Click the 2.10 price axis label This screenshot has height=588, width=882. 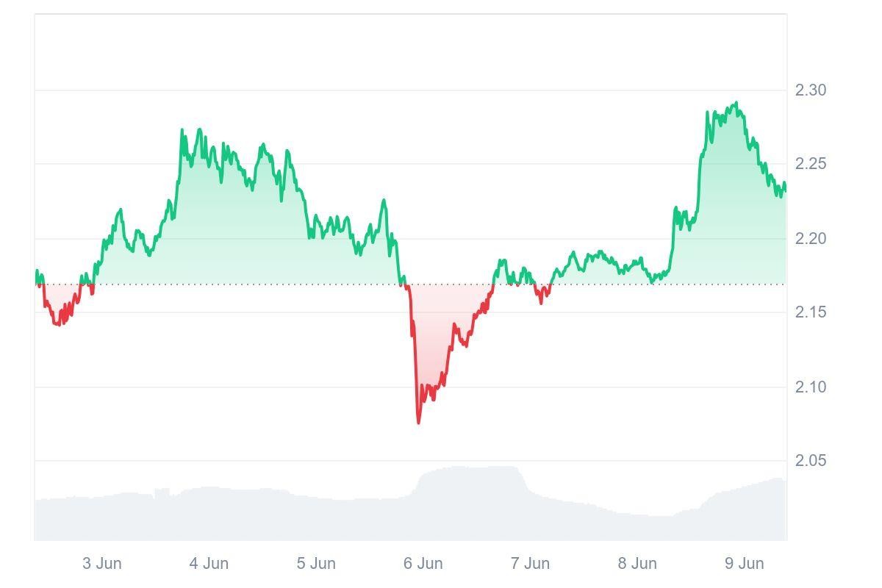[x=811, y=387]
